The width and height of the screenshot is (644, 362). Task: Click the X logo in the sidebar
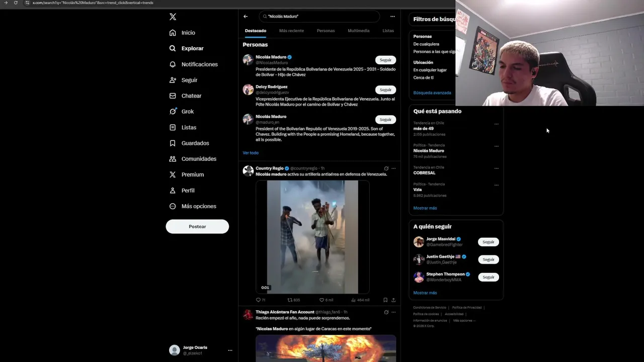[173, 17]
